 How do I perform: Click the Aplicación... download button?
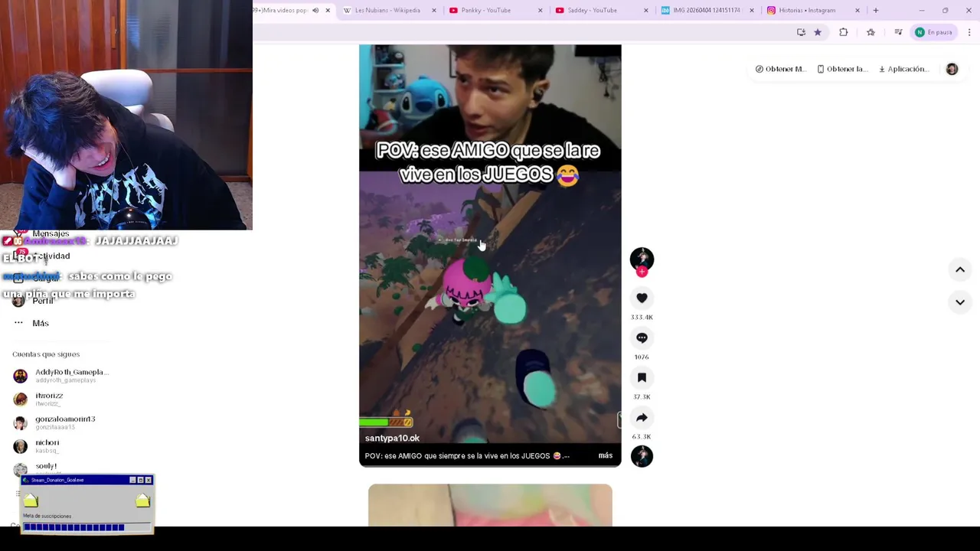click(903, 69)
